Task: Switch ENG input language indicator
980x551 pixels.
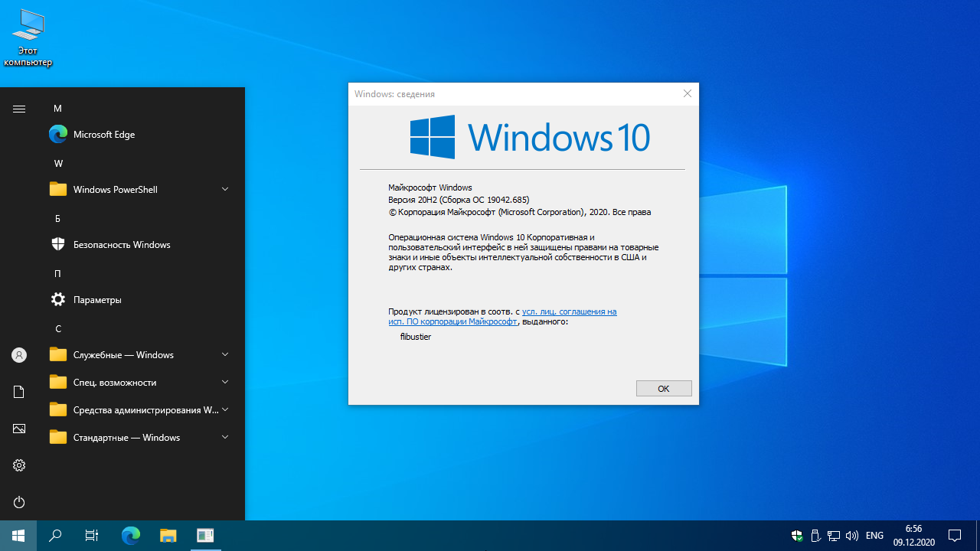Action: tap(874, 536)
